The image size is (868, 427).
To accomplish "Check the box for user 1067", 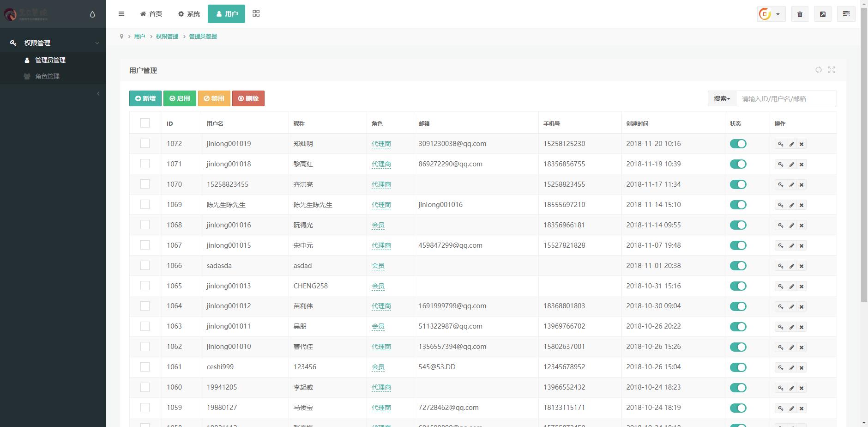I will (145, 245).
